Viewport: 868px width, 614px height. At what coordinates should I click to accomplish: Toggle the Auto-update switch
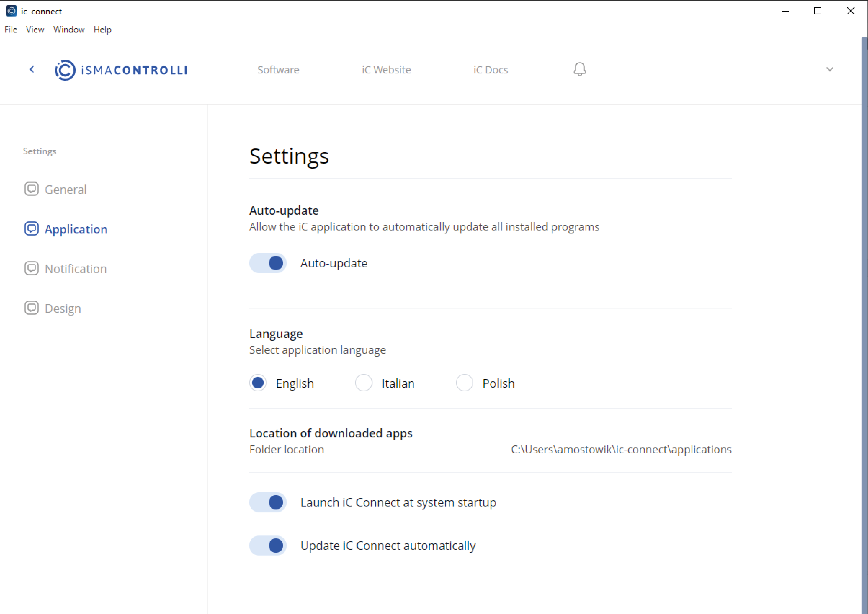(x=268, y=263)
